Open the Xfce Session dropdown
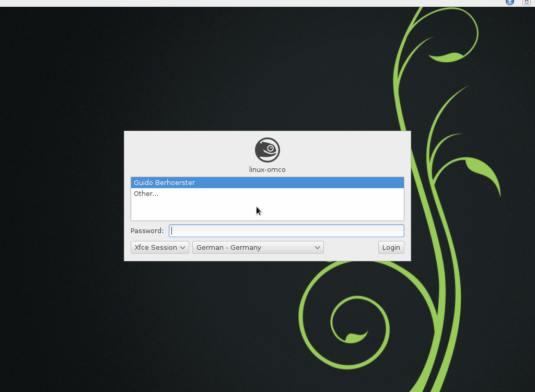The height and width of the screenshot is (392, 535). (x=159, y=247)
